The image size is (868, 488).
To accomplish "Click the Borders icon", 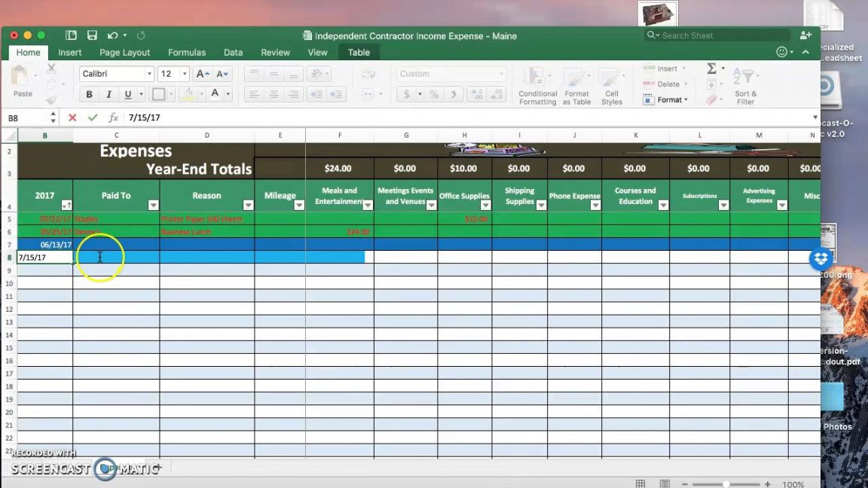I will [x=158, y=94].
